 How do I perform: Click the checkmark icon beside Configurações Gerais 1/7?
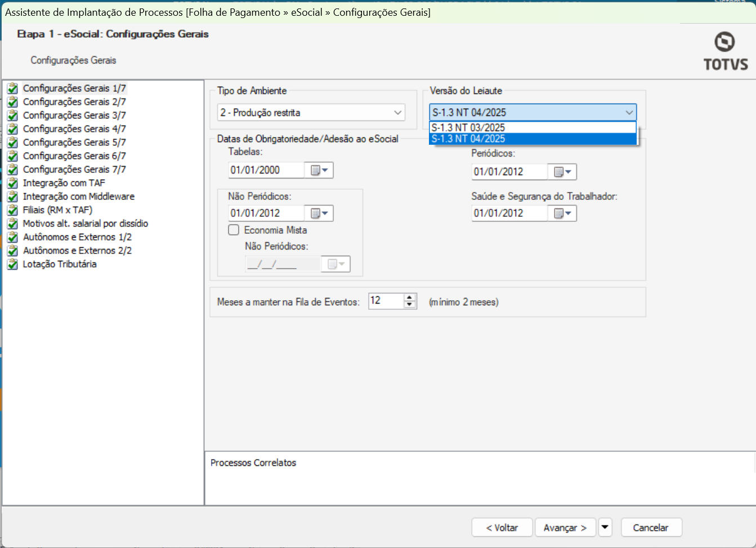point(12,88)
